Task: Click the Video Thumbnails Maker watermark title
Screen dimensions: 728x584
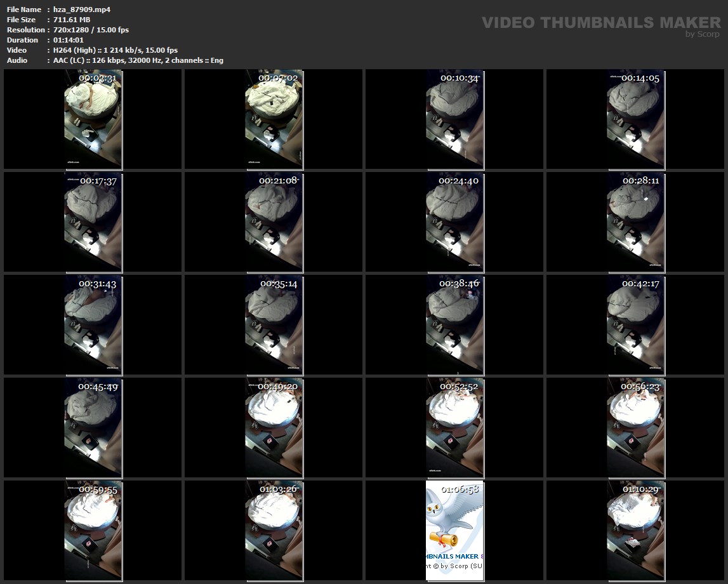Action: coord(601,23)
